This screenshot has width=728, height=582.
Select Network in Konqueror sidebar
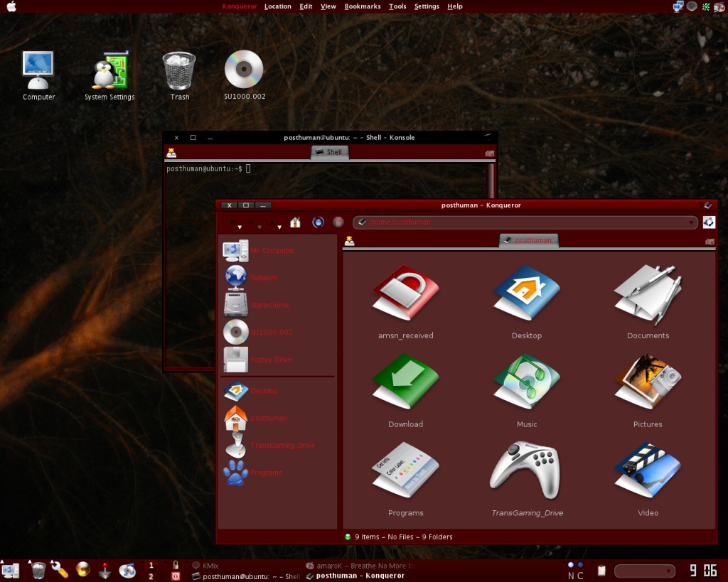point(251,278)
